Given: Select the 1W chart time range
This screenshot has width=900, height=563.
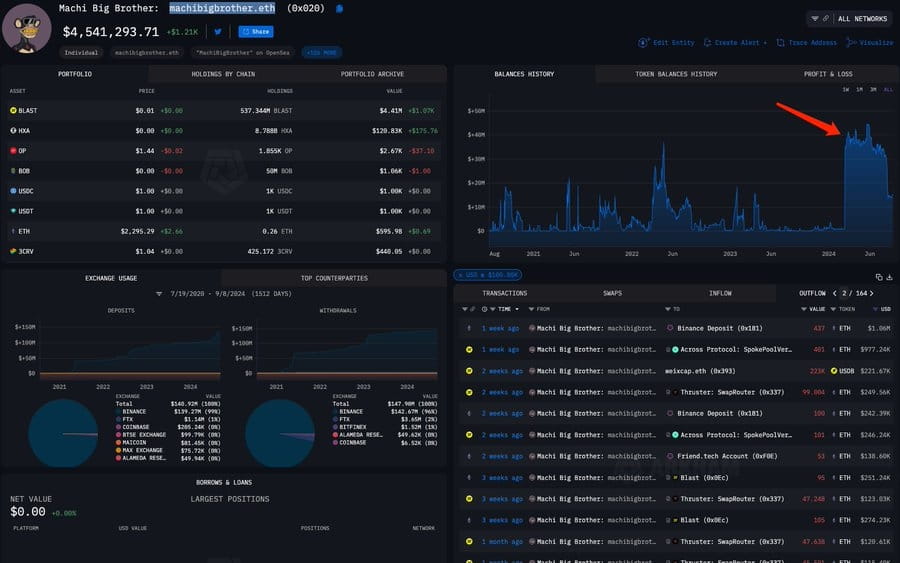Looking at the screenshot, I should 846,90.
